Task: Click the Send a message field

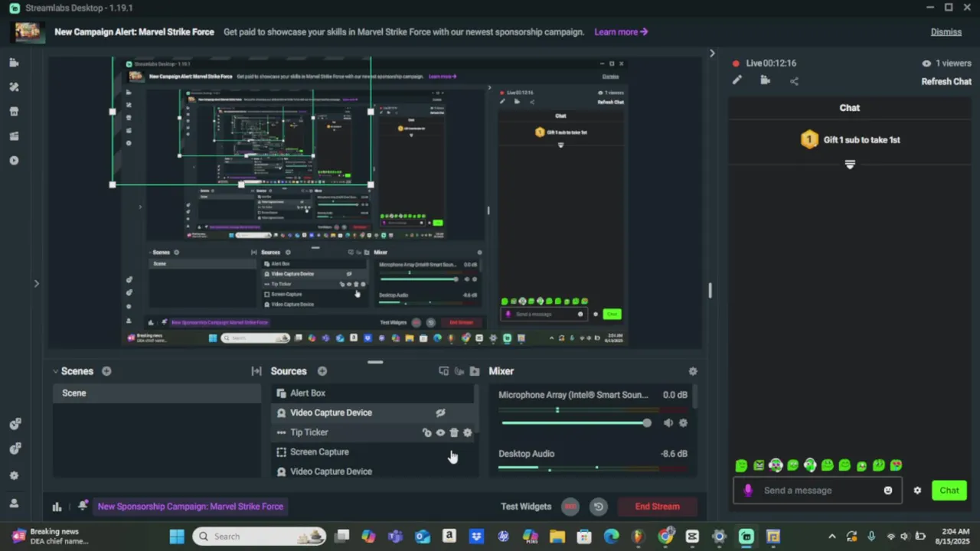Action: 819,491
